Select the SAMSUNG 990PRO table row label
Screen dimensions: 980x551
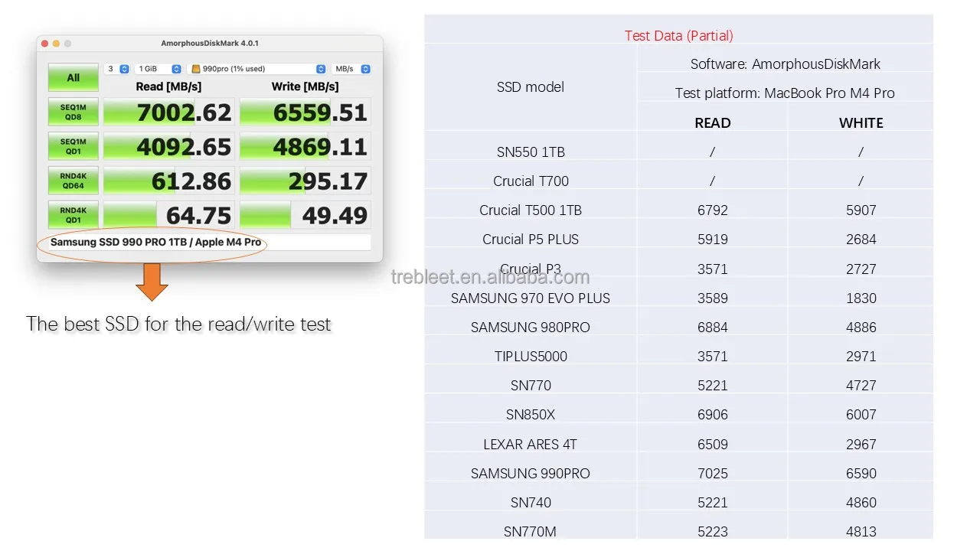pyautogui.click(x=531, y=473)
